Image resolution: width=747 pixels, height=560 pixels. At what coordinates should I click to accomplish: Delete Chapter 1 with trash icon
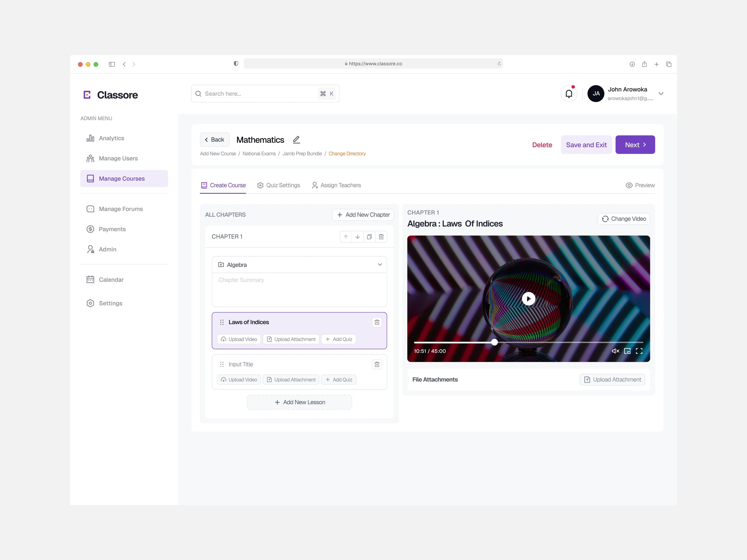[x=381, y=237]
